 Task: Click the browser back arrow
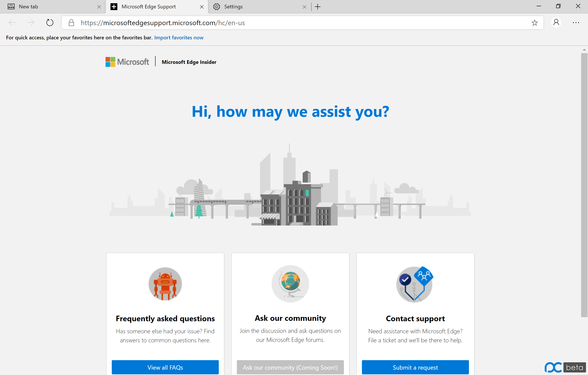point(12,23)
